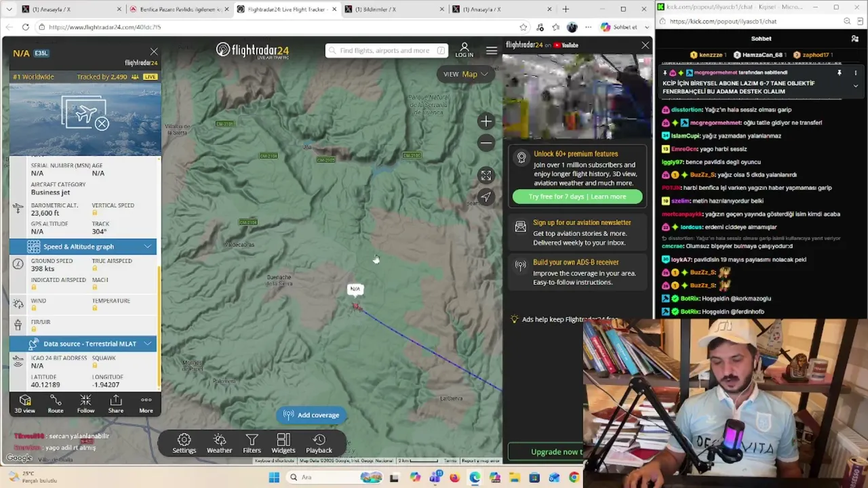Viewport: 868px width, 488px height.
Task: Open Microsoft Store from the taskbar
Action: click(534, 478)
